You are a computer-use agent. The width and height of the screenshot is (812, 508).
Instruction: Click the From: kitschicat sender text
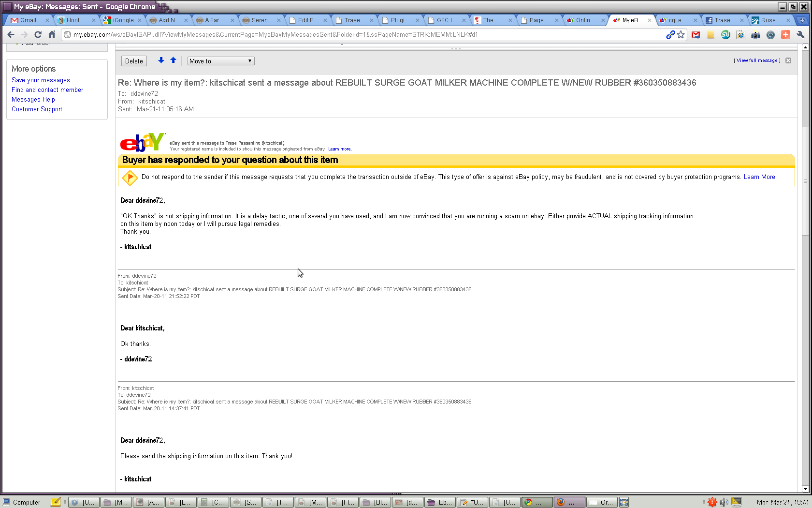click(142, 102)
